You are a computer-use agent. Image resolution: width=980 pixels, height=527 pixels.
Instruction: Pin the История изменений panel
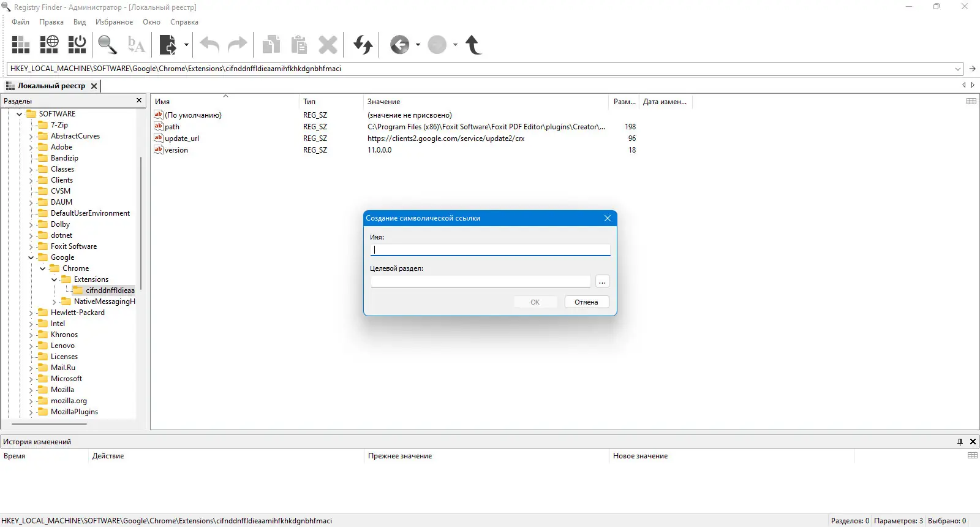(x=960, y=442)
